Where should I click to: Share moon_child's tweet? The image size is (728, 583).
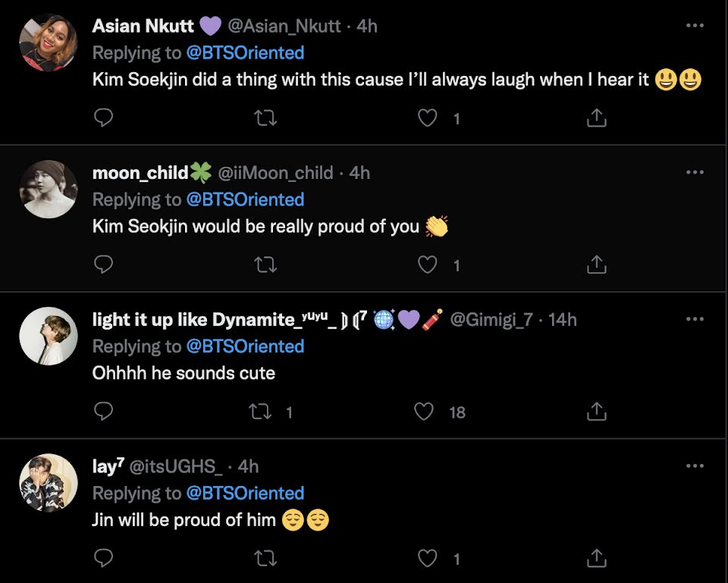[x=597, y=265]
